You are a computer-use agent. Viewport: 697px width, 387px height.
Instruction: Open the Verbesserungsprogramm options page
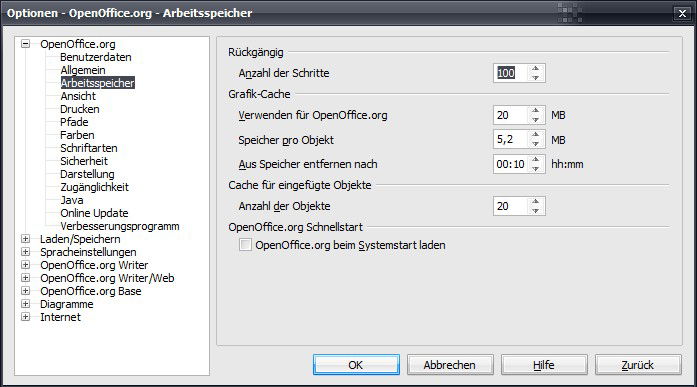(x=120, y=226)
